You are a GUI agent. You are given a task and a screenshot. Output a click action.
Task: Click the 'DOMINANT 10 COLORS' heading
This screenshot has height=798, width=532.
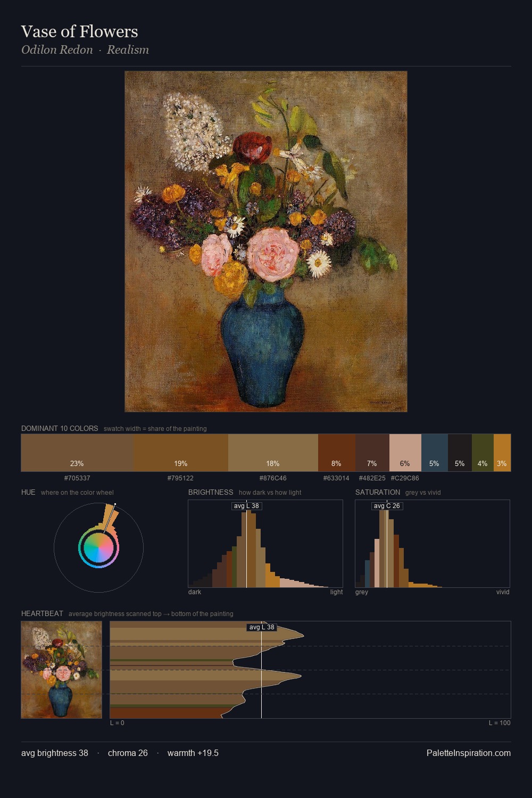60,428
